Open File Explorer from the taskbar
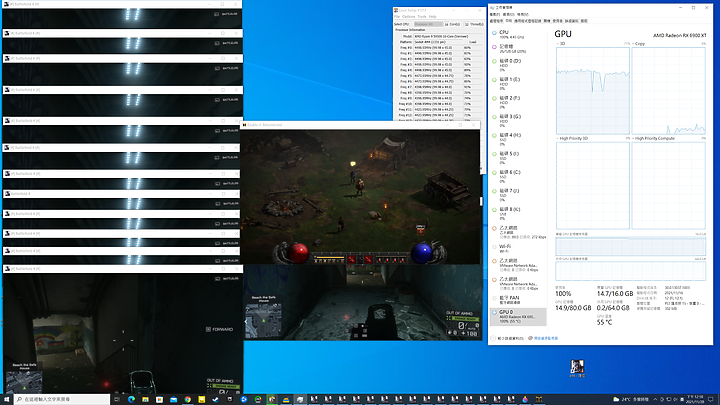720x405 pixels. 145,399
